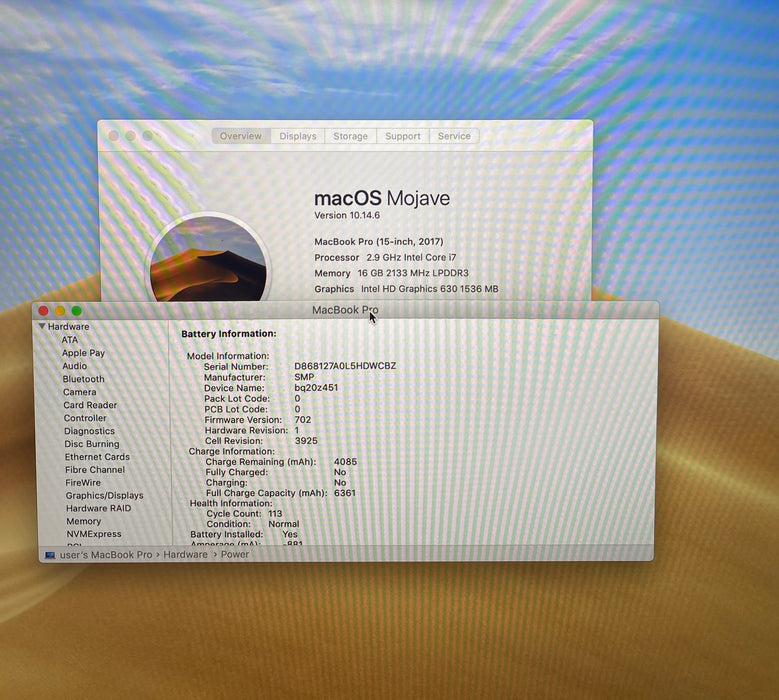Click the Battery Installed value Yes

pos(290,534)
